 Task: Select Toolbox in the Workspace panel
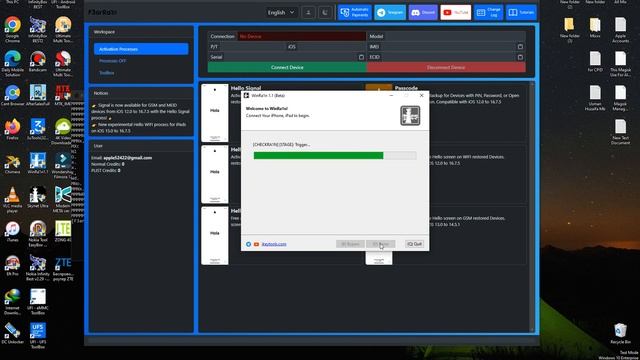click(107, 73)
